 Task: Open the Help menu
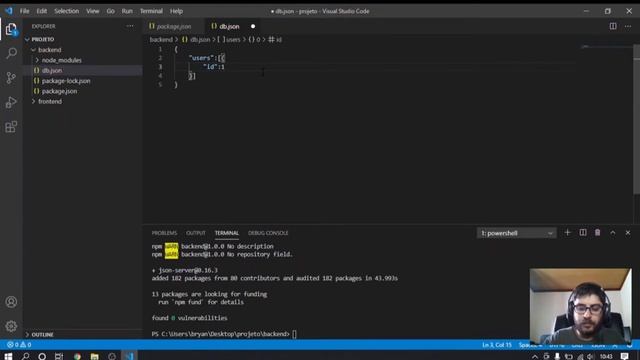[x=176, y=11]
